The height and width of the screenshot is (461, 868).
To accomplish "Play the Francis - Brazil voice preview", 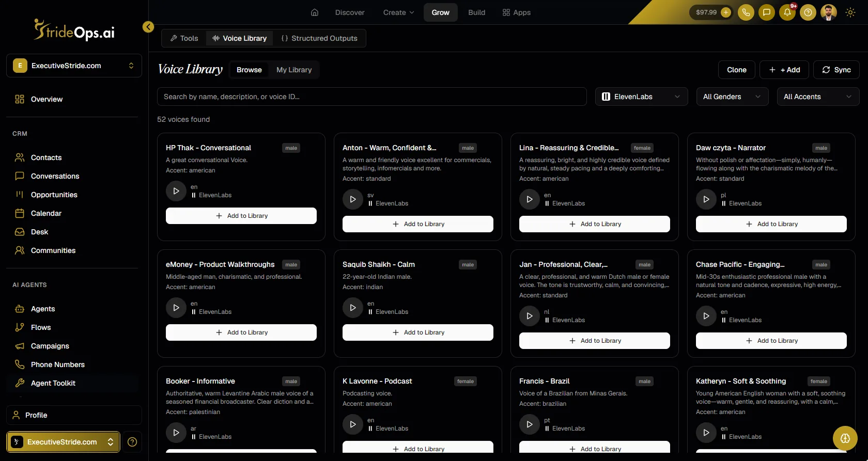I will coord(530,424).
